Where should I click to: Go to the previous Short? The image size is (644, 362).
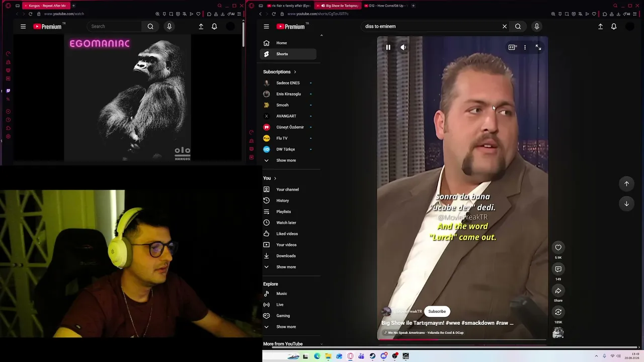626,184
